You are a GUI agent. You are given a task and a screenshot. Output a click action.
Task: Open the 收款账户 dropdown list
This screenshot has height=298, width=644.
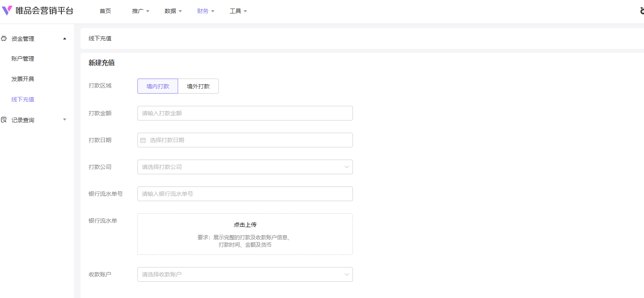[245, 274]
